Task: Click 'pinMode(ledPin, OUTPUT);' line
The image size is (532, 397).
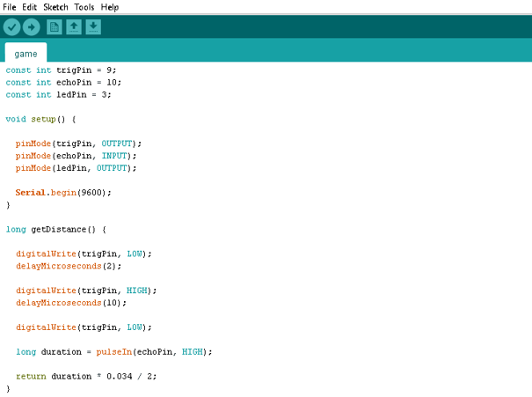Action: tap(76, 168)
